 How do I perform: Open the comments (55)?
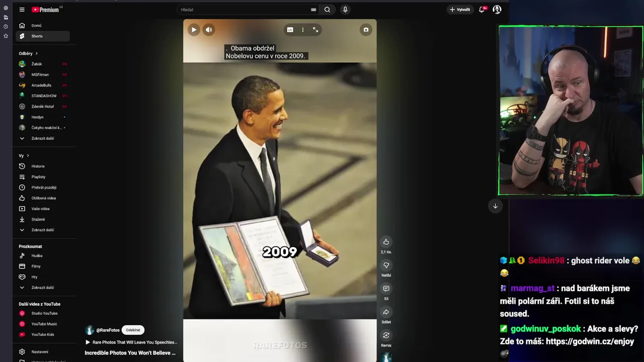click(x=386, y=289)
